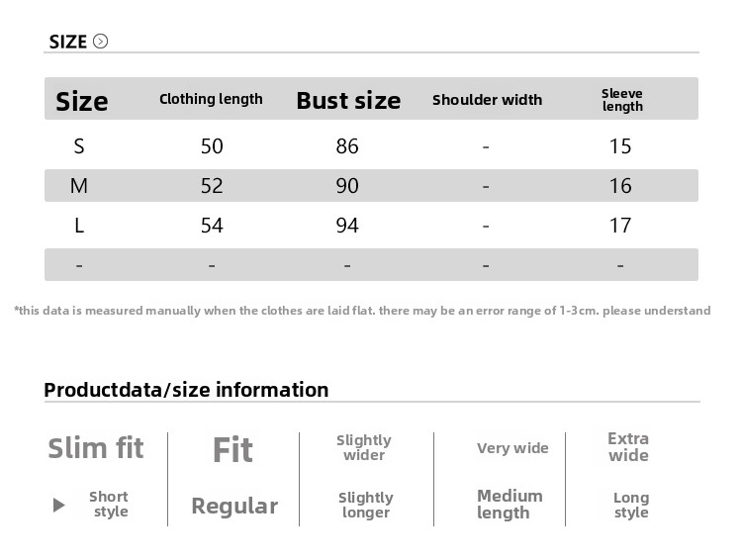This screenshot has height=560, width=742.
Task: Select the M size row label
Action: click(79, 186)
